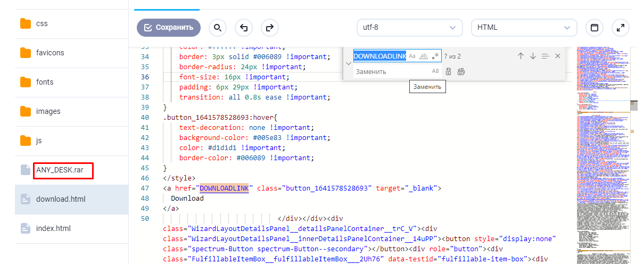Toggle find in selection icon
Screen dimensions: 644x264
coord(545,56)
